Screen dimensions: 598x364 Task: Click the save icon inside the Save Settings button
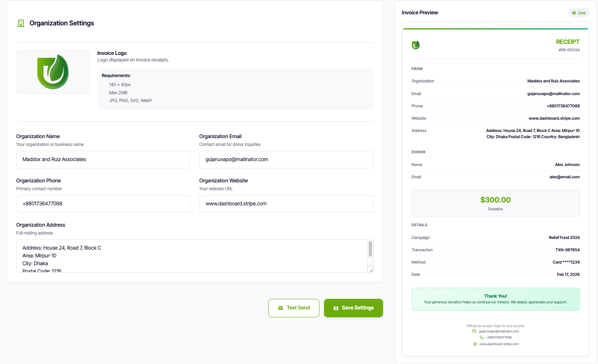tap(336, 308)
